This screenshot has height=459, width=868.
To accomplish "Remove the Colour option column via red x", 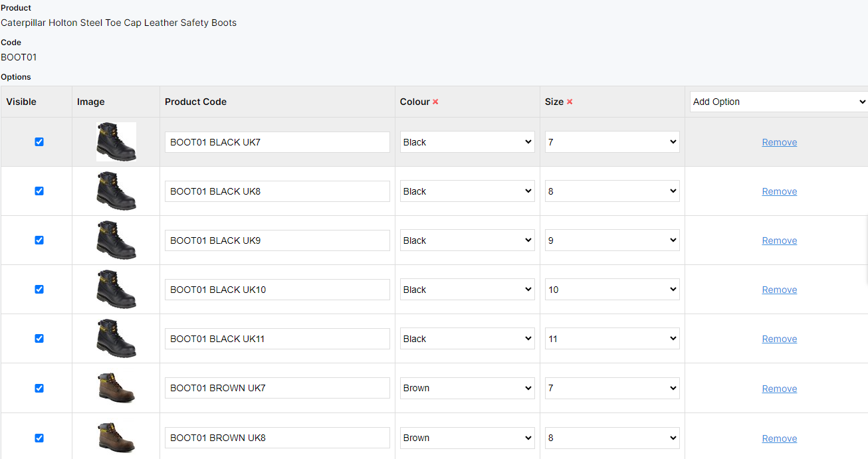I will pyautogui.click(x=435, y=102).
